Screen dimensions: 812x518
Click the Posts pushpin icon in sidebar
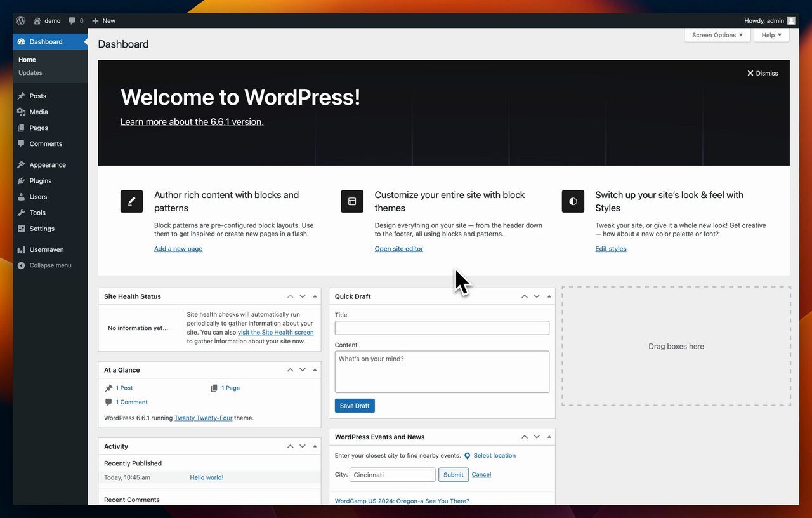point(22,96)
